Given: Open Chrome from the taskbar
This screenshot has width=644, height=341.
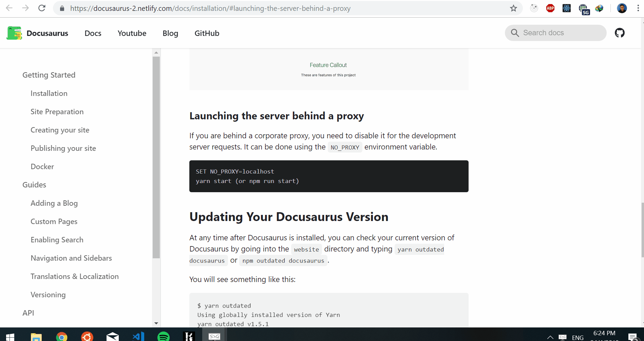Looking at the screenshot, I should click(x=61, y=337).
